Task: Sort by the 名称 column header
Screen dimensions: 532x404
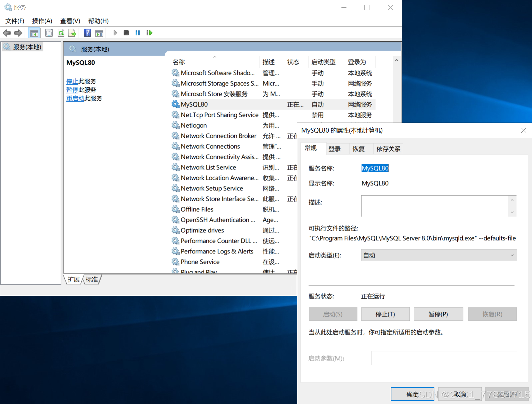Action: [215, 62]
